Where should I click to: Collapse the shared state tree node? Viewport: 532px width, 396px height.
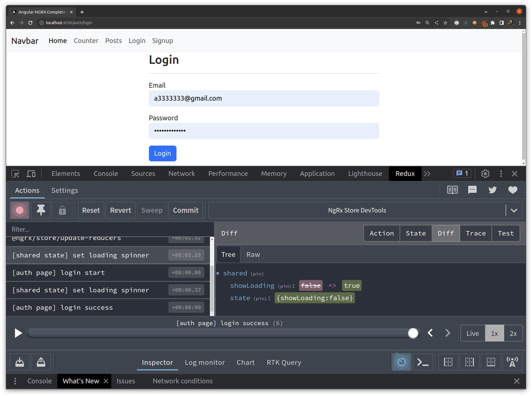tap(218, 273)
